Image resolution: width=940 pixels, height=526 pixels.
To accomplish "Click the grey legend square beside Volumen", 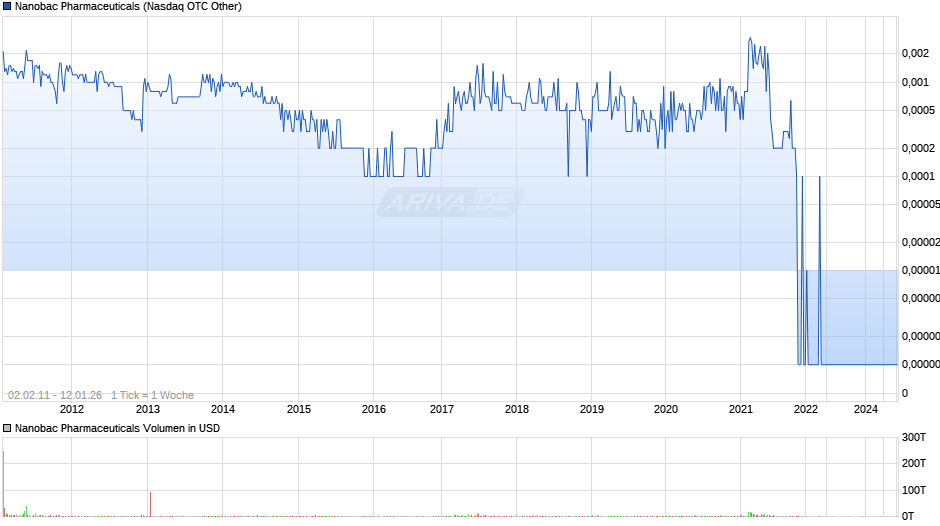I will pyautogui.click(x=7, y=428).
